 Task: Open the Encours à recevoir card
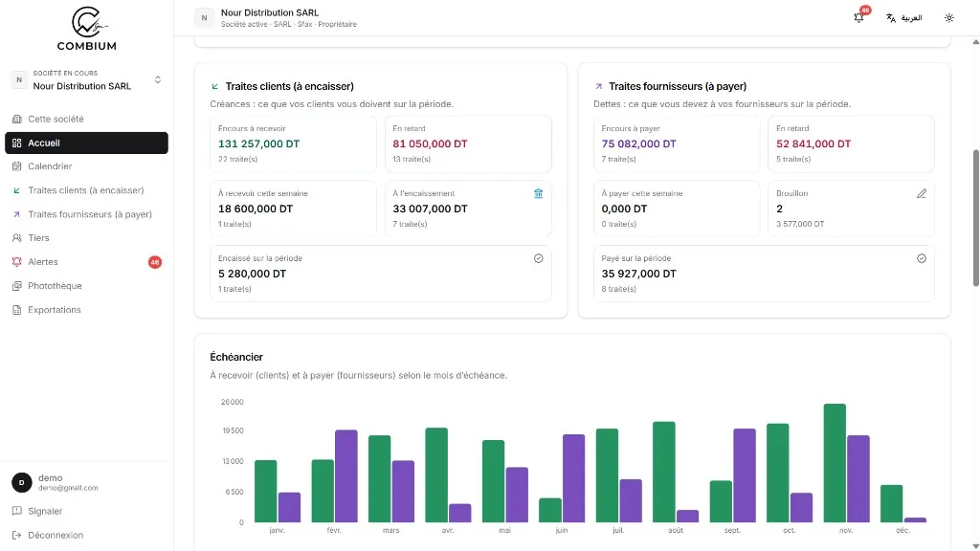coord(293,143)
